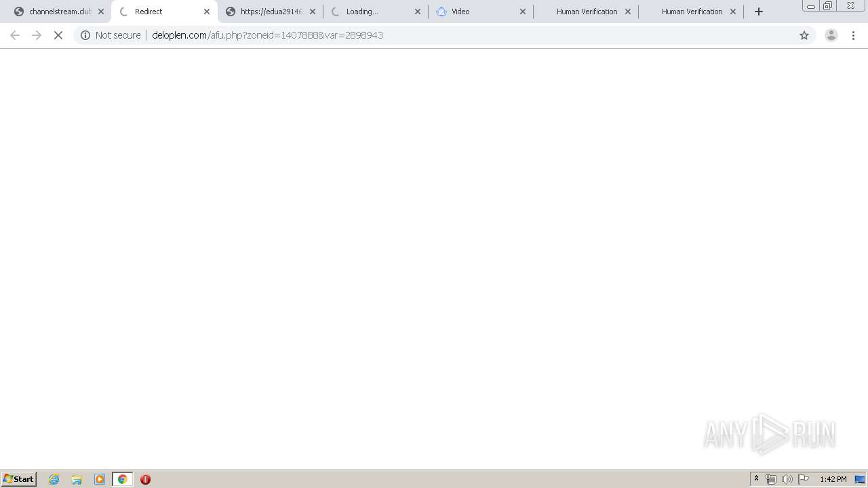This screenshot has width=868, height=488.
Task: Close the Loading... tab
Action: pos(418,12)
